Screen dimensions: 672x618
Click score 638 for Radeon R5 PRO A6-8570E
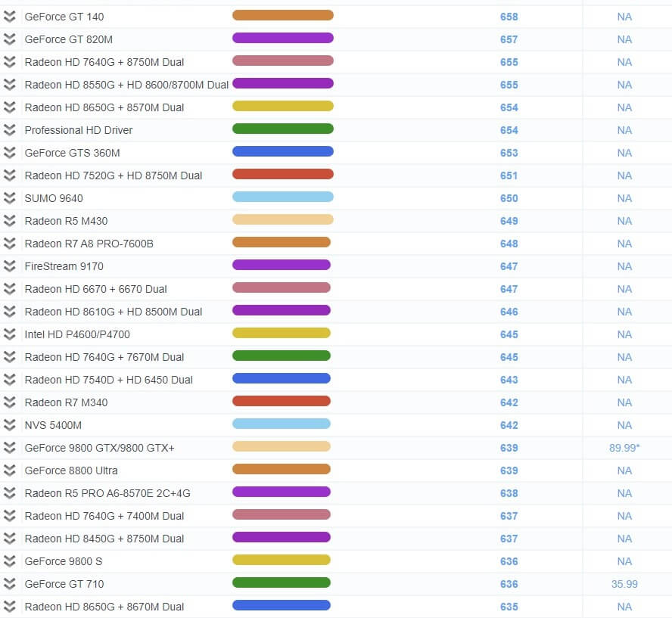tap(509, 493)
